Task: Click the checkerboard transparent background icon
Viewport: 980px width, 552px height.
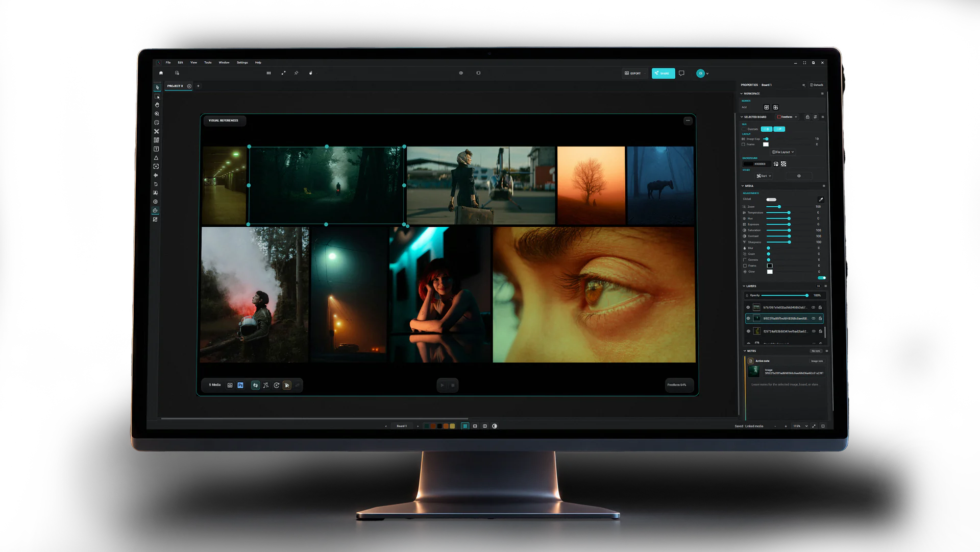Action: (x=783, y=164)
